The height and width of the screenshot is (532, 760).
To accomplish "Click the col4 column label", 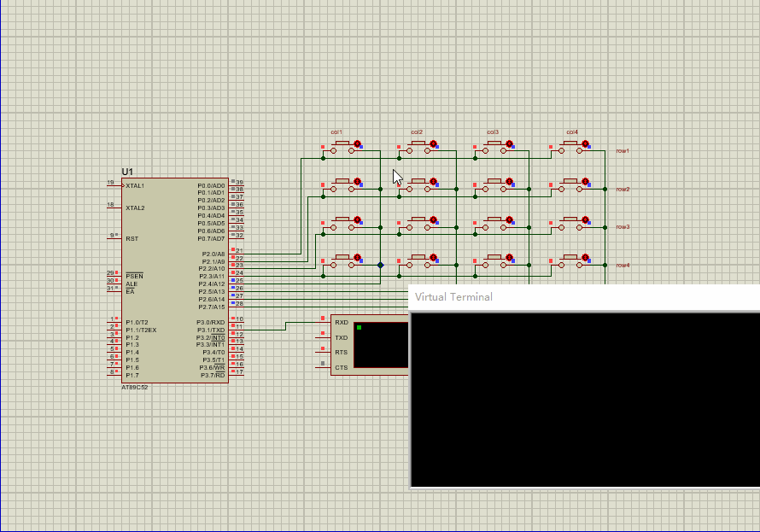I will coord(572,132).
